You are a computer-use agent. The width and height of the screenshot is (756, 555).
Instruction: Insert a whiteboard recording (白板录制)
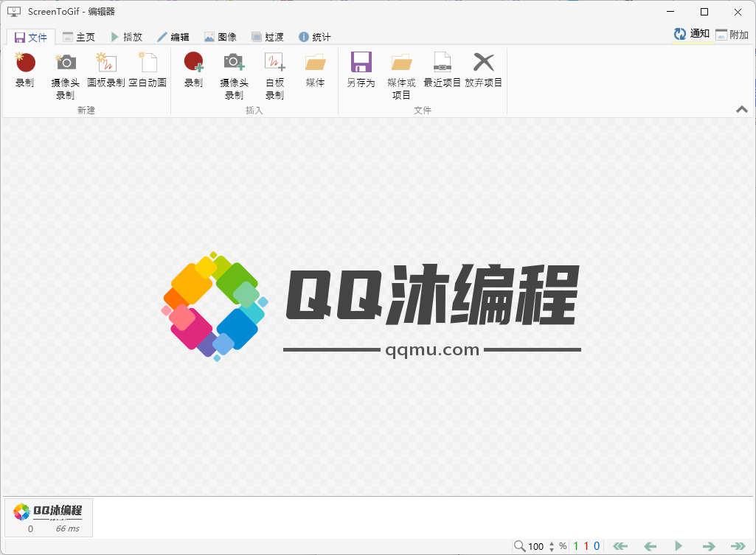[275, 76]
